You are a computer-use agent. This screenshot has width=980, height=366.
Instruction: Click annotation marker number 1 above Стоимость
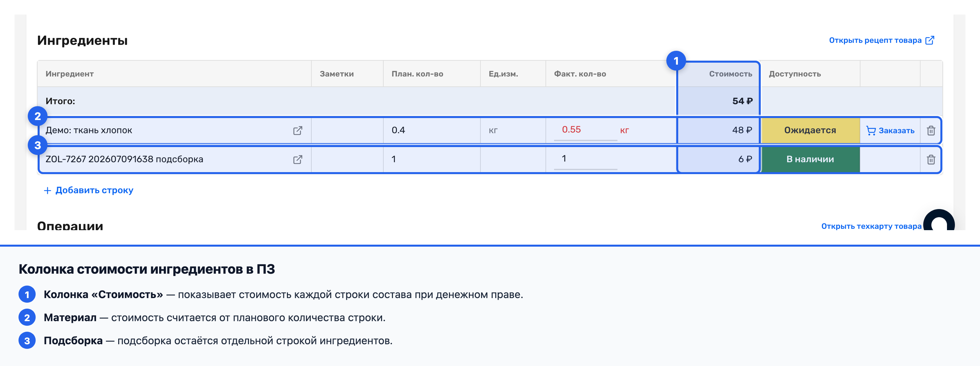[x=676, y=61]
